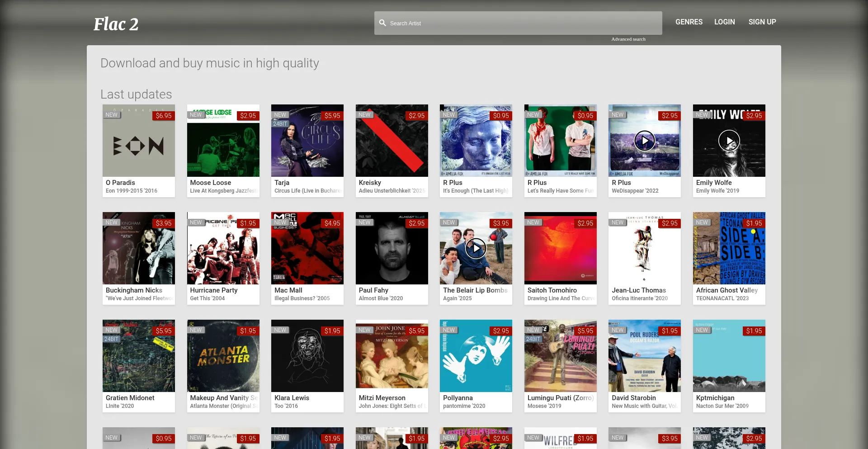This screenshot has height=449, width=868.
Task: Click the 24BIT badge on Lumingu Puati album
Action: [533, 339]
